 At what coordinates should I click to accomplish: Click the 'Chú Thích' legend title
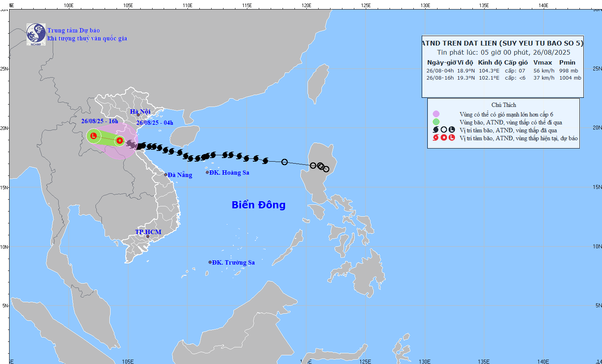click(x=504, y=105)
